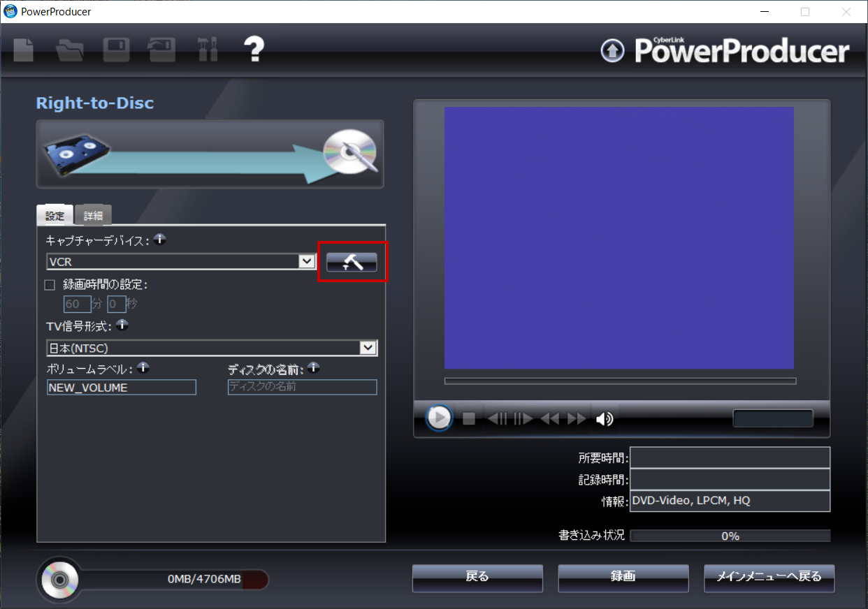Click the new project page icon

coord(24,50)
